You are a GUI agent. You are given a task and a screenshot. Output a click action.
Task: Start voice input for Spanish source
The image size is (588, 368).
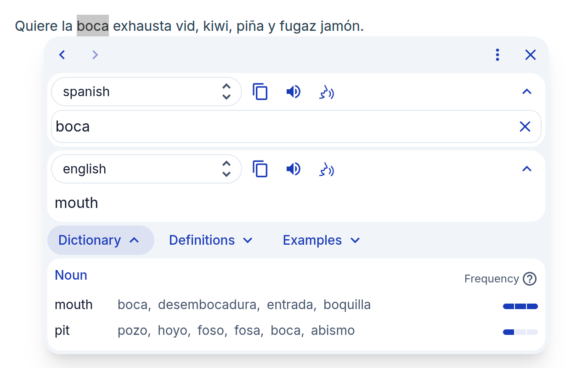click(x=326, y=92)
